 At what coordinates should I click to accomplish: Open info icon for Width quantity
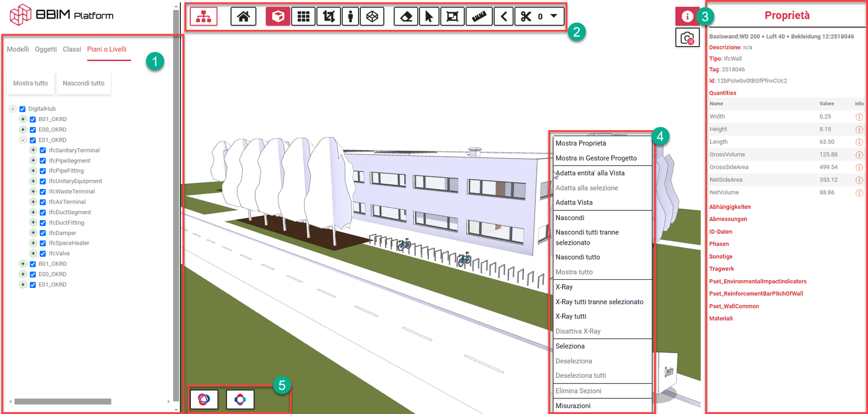coord(859,117)
